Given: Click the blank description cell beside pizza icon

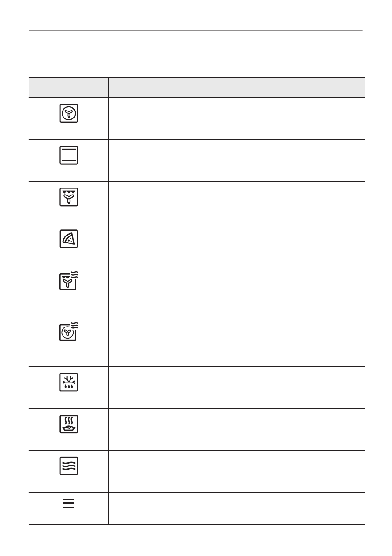Looking at the screenshot, I should point(237,244).
